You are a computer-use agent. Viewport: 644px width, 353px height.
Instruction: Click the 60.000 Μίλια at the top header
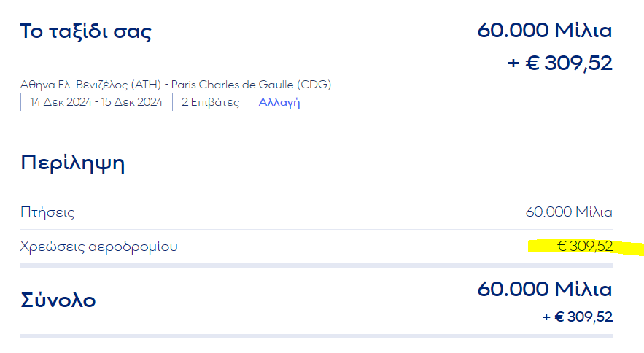[545, 31]
